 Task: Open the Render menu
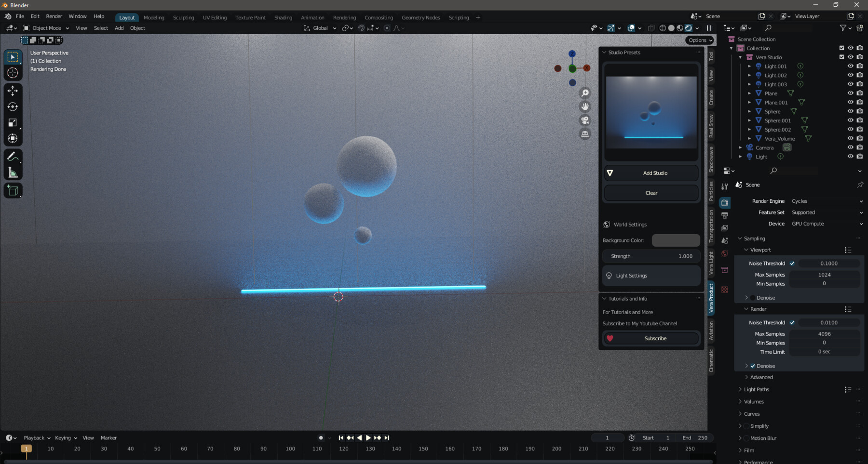tap(54, 16)
